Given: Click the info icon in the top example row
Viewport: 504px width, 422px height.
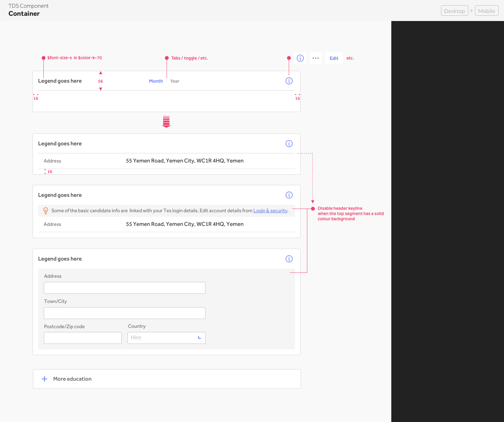Looking at the screenshot, I should [300, 58].
